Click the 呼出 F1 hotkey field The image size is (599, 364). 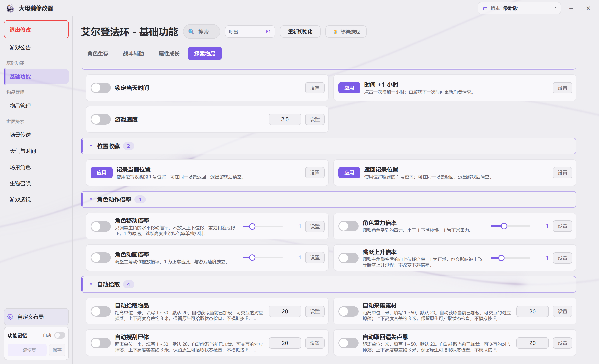pos(250,32)
